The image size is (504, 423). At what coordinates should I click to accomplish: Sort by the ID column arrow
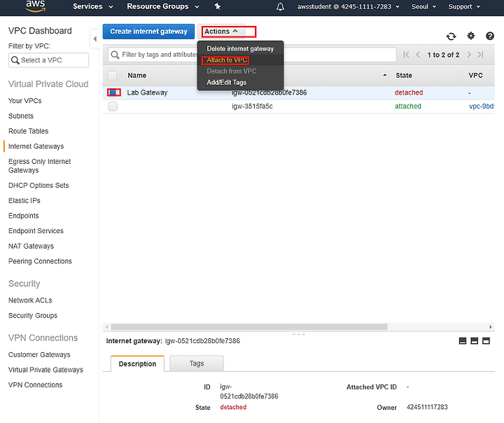tap(385, 75)
